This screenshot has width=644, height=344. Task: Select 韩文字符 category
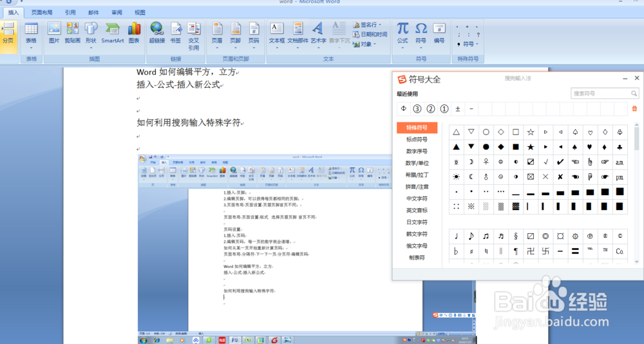point(417,234)
